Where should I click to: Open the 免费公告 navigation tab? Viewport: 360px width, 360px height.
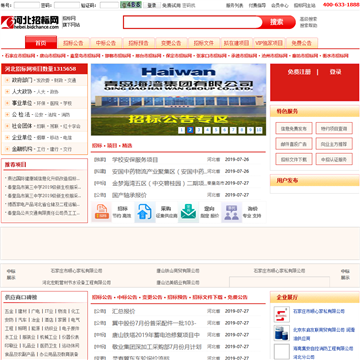pyautogui.click(x=302, y=43)
